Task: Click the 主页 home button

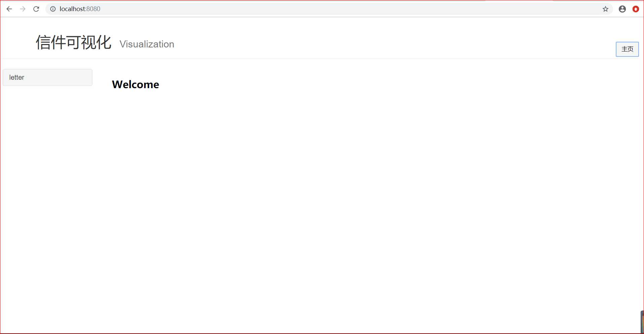Action: (627, 49)
